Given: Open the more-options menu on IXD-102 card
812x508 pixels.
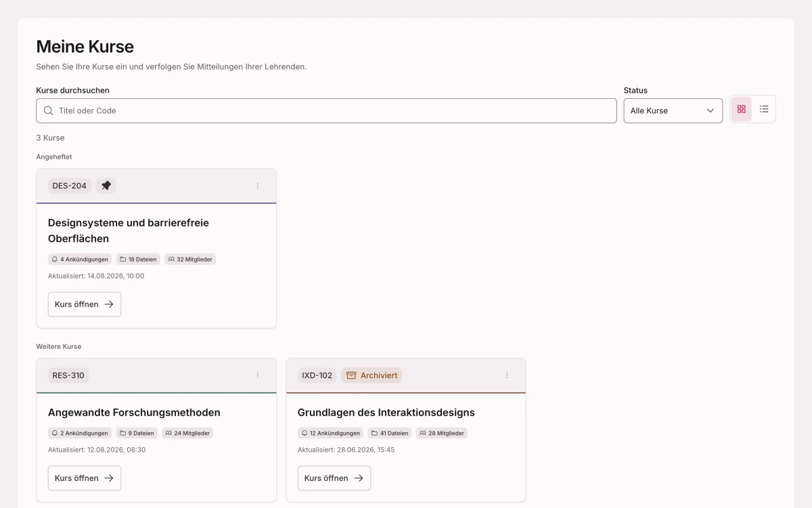Looking at the screenshot, I should point(507,375).
